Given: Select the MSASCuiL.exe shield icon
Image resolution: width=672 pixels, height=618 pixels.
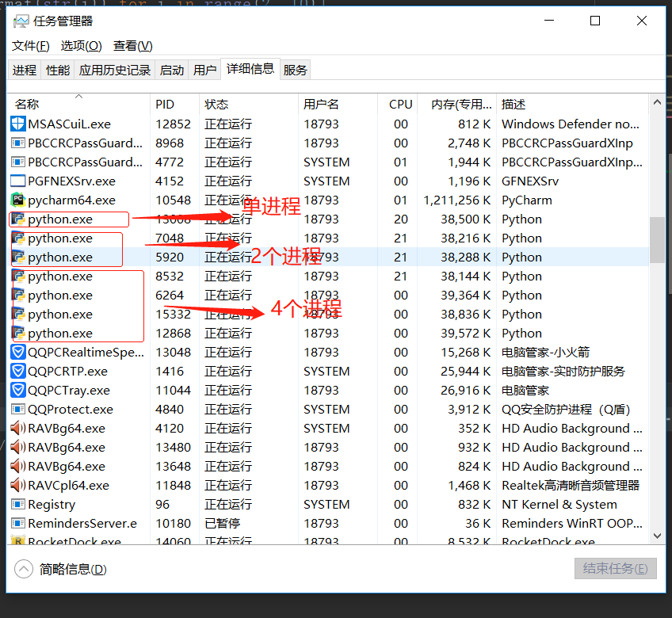Looking at the screenshot, I should click(18, 124).
